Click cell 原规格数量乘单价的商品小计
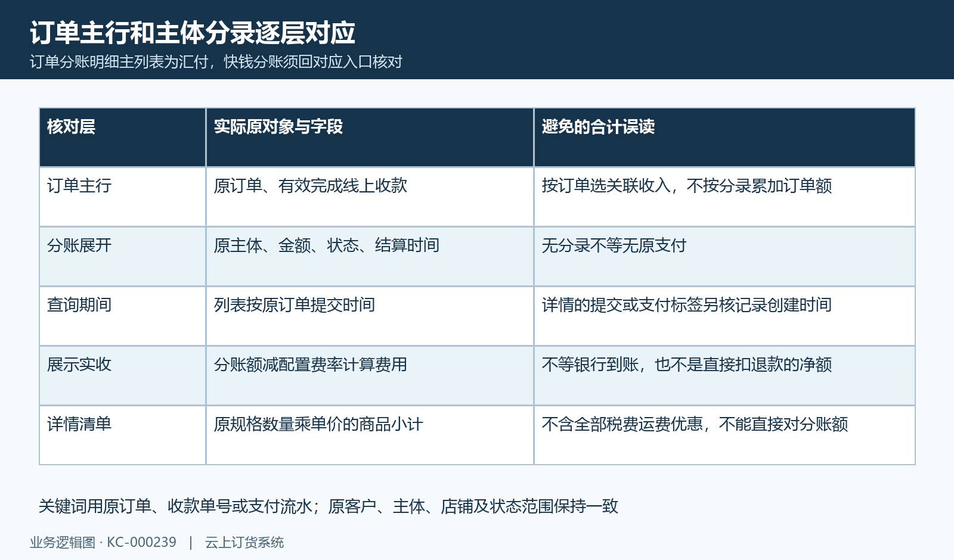Image resolution: width=954 pixels, height=560 pixels. 370,435
